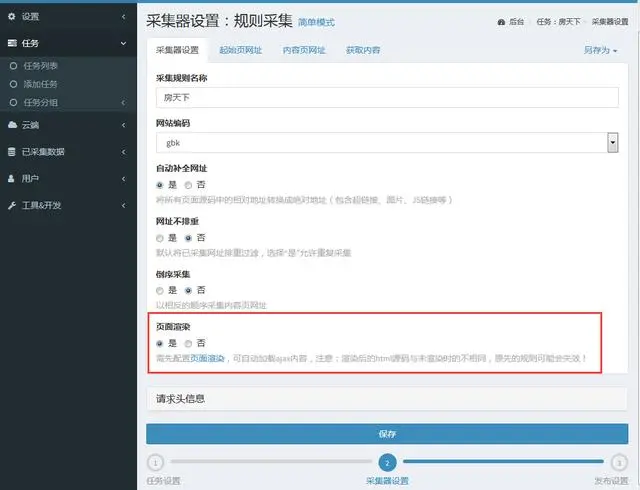Screen dimensions: 640x490
Task: Click the circle icon beside 任务分组
Action: click(x=13, y=102)
